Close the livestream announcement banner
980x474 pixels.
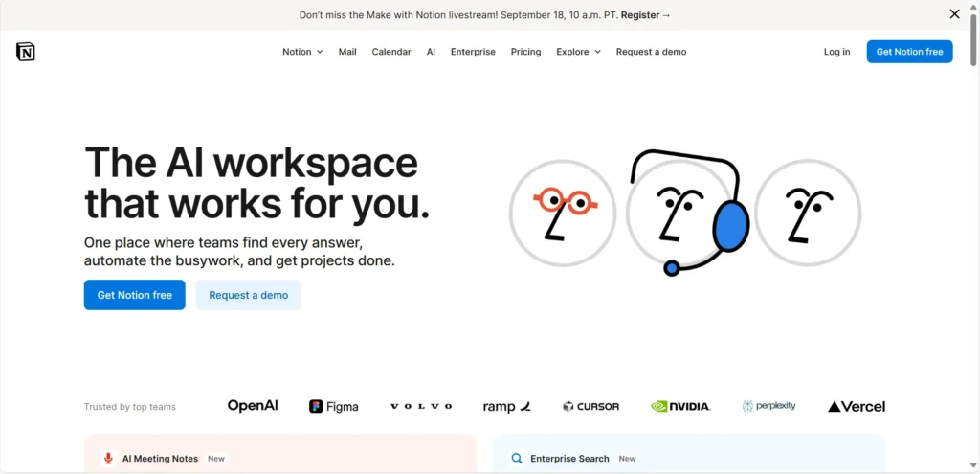pyautogui.click(x=954, y=14)
